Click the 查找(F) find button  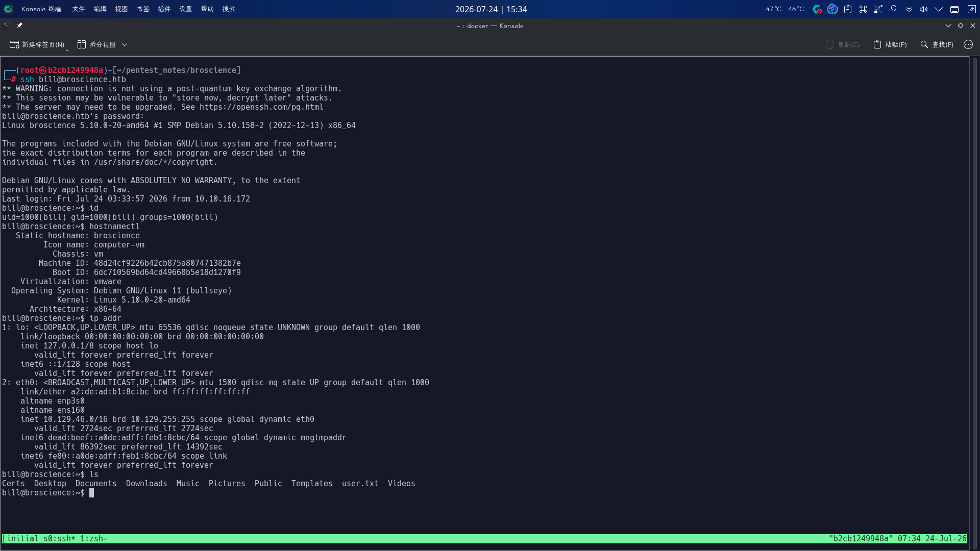pos(937,44)
